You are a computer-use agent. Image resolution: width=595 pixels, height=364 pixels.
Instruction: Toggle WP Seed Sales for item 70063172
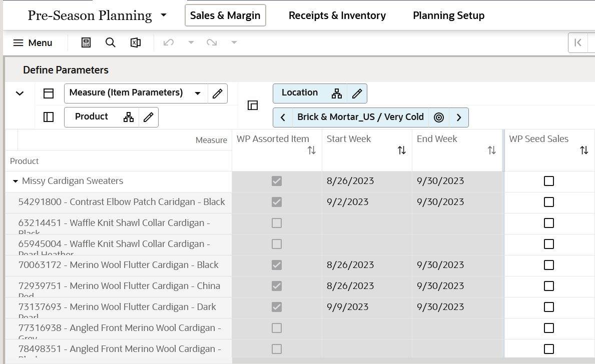(548, 265)
